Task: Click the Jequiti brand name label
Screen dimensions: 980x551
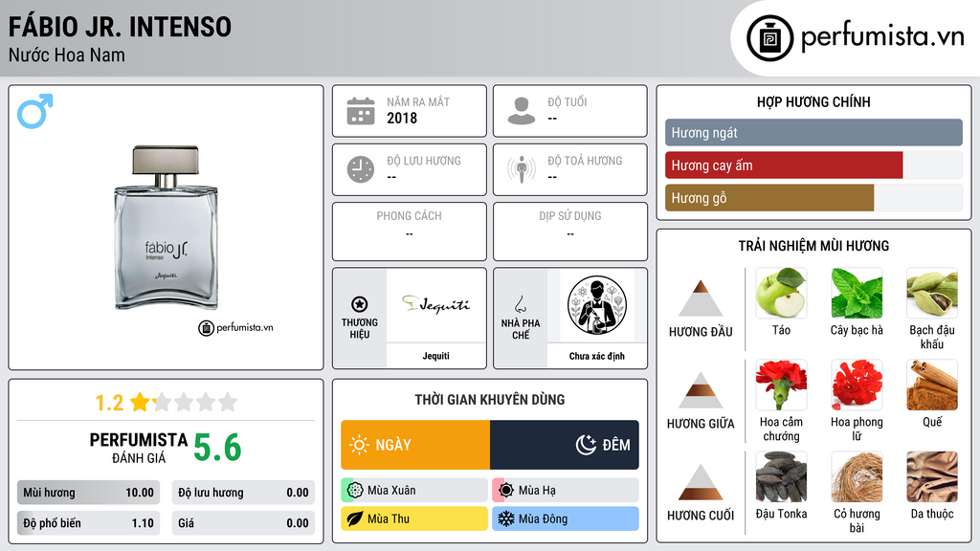Action: (435, 356)
